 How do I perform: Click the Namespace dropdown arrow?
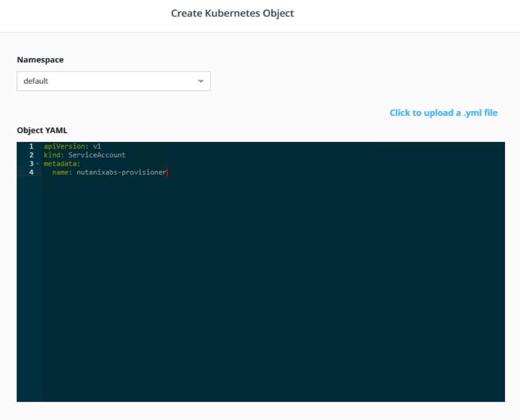[x=201, y=81]
